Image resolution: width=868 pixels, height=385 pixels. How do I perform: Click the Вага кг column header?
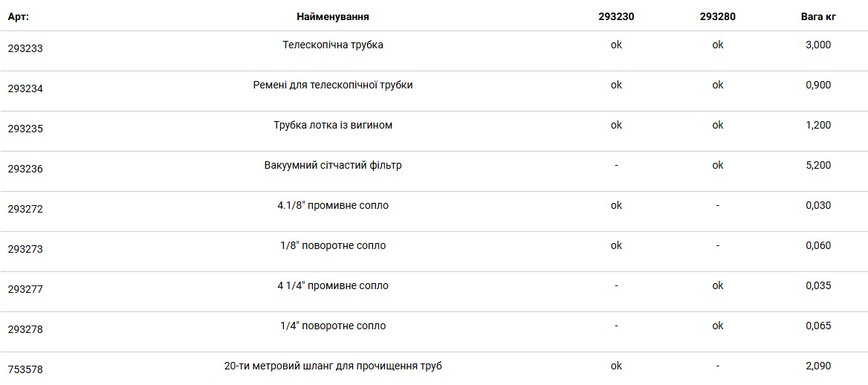point(818,16)
